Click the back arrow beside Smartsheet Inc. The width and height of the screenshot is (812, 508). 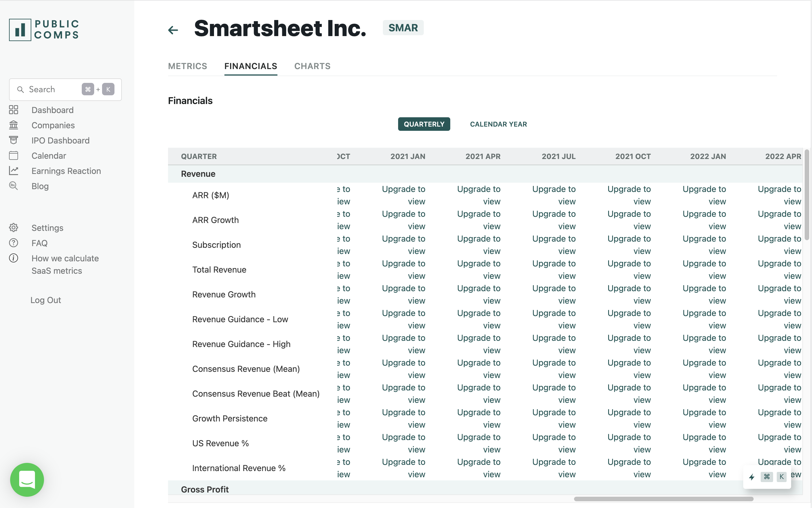(x=173, y=30)
